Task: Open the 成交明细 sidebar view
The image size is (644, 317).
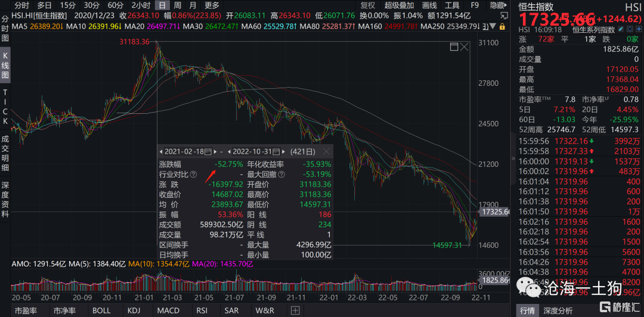Action: coord(5,153)
